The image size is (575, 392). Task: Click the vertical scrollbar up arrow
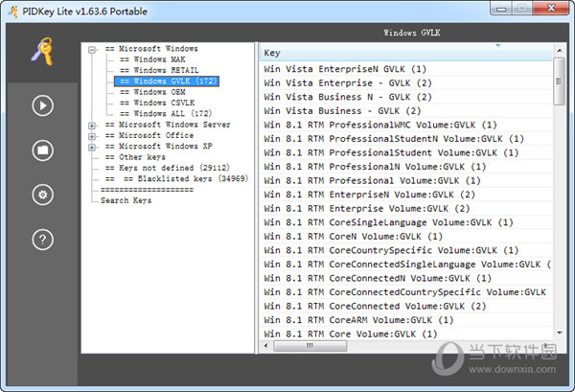(560, 50)
